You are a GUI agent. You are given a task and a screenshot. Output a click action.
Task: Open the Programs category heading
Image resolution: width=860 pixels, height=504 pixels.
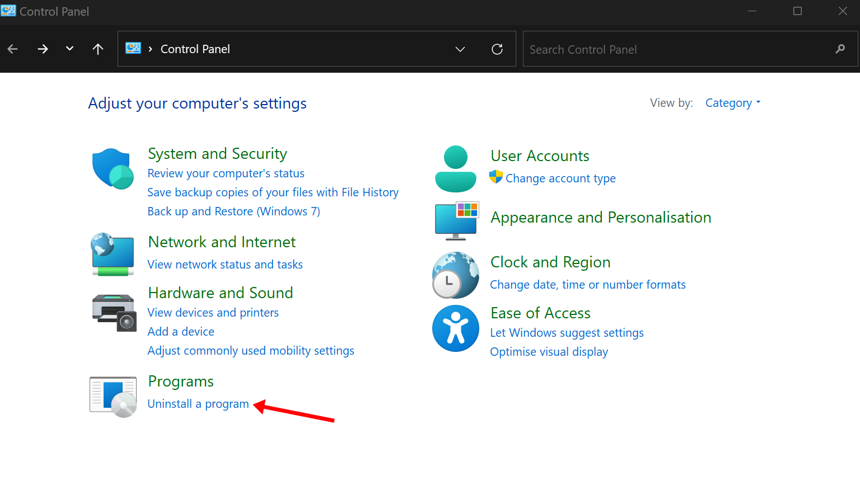[x=181, y=381]
